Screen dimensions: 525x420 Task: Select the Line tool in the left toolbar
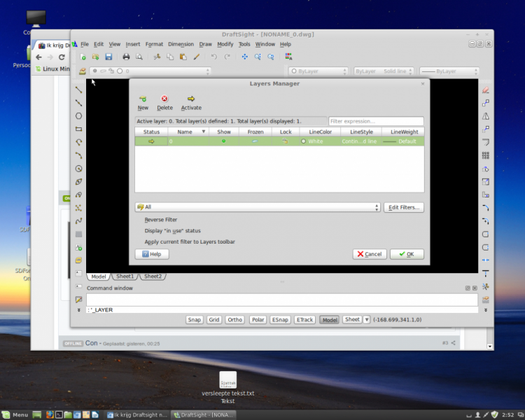(79, 90)
